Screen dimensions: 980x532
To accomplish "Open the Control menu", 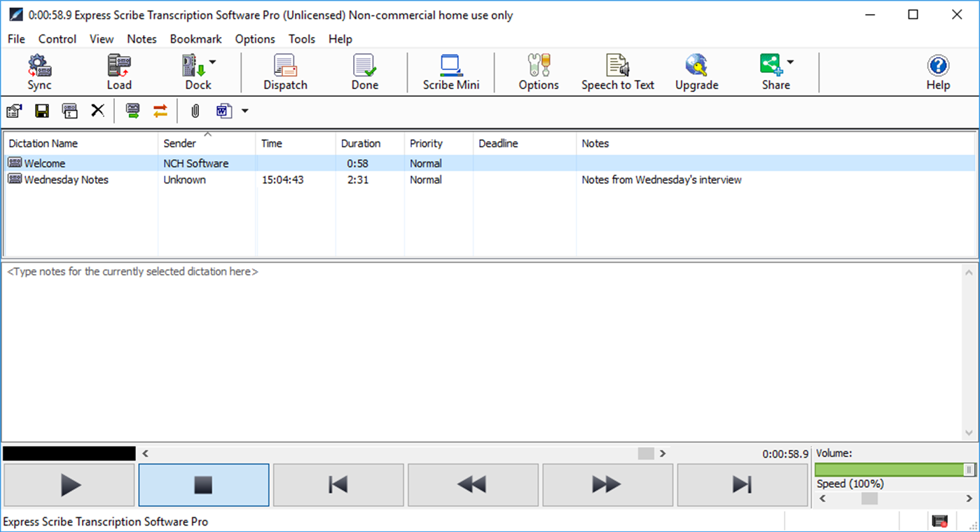I will point(56,39).
